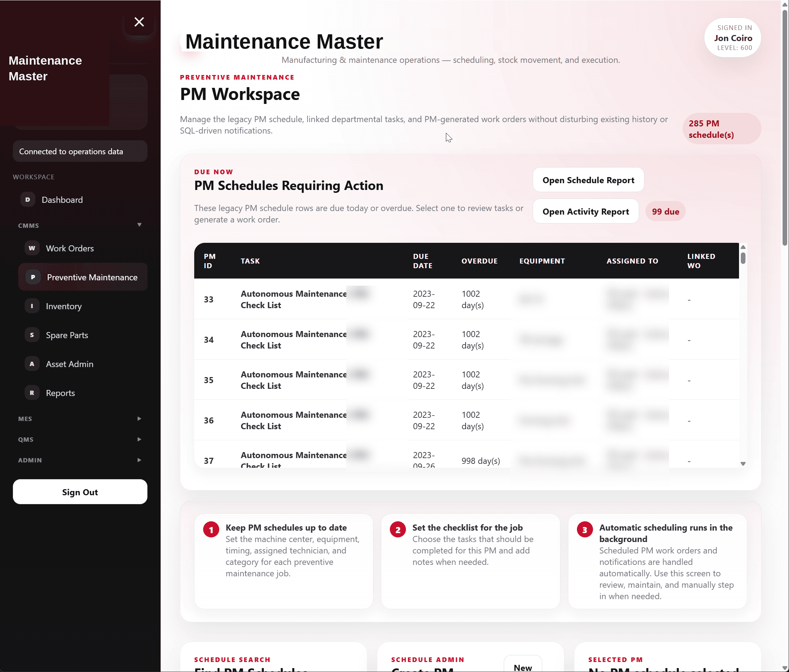Click step 3 Automatic scheduling card
This screenshot has height=672, width=789.
click(x=657, y=561)
